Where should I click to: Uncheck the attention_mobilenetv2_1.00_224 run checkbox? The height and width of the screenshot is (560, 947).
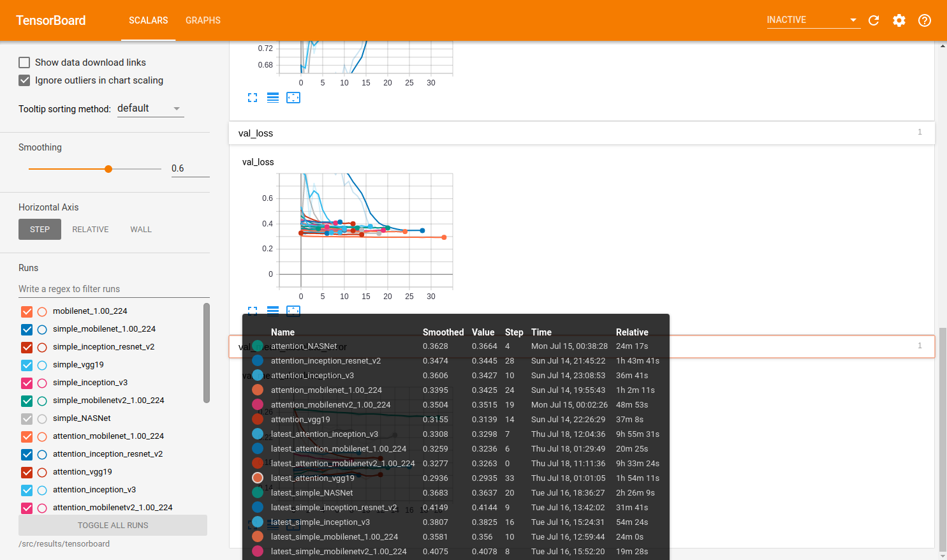pyautogui.click(x=27, y=508)
